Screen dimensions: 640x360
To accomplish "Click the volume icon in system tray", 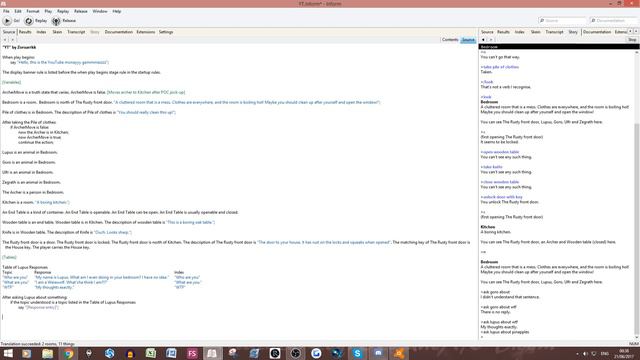I will tap(585, 353).
